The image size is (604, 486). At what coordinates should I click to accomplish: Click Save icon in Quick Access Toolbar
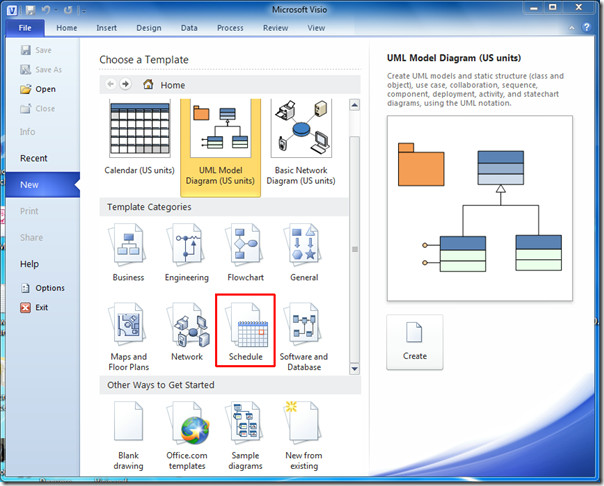(30, 10)
